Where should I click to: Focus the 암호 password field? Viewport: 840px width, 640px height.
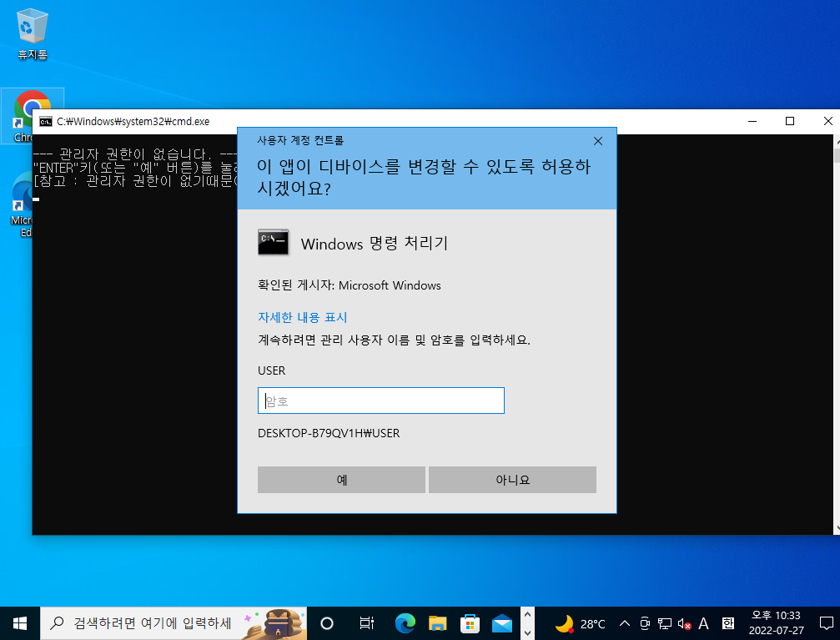pyautogui.click(x=381, y=401)
